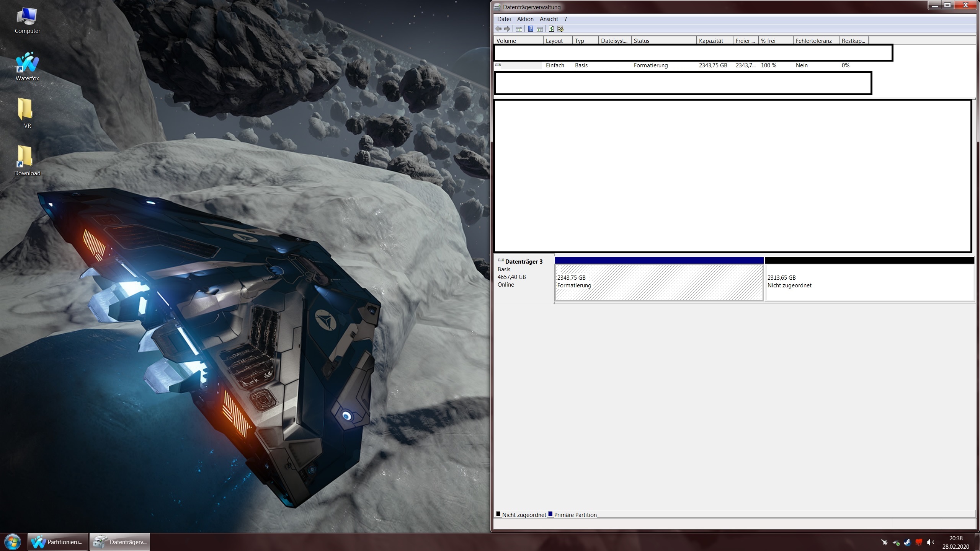
Task: Select the 2313,65 GB unallocated space
Action: tap(869, 282)
